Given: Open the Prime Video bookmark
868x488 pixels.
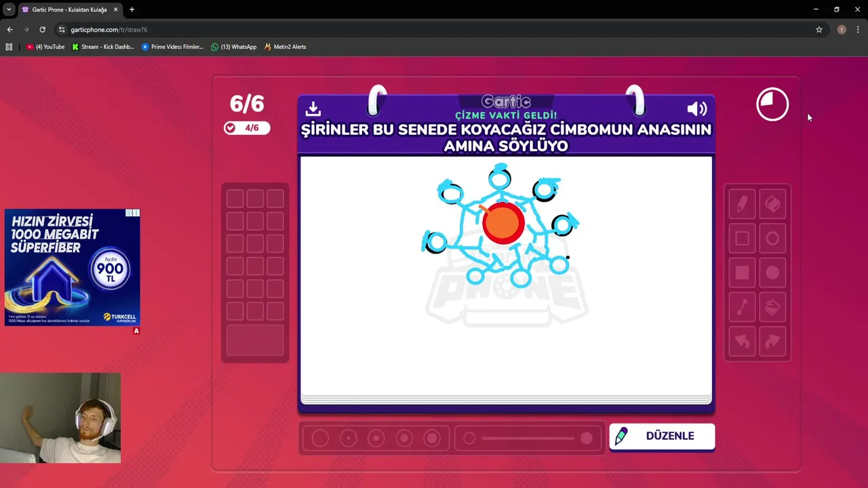Looking at the screenshot, I should 172,47.
